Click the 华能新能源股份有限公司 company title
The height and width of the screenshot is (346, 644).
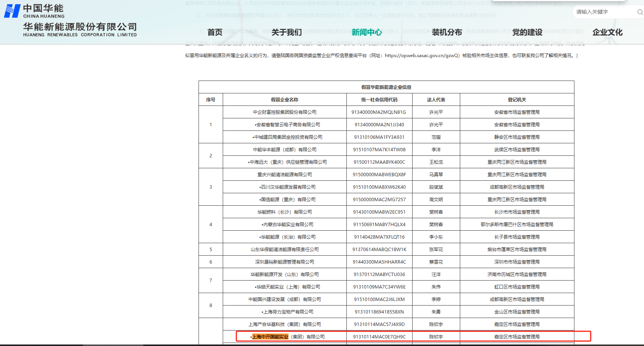(80, 27)
